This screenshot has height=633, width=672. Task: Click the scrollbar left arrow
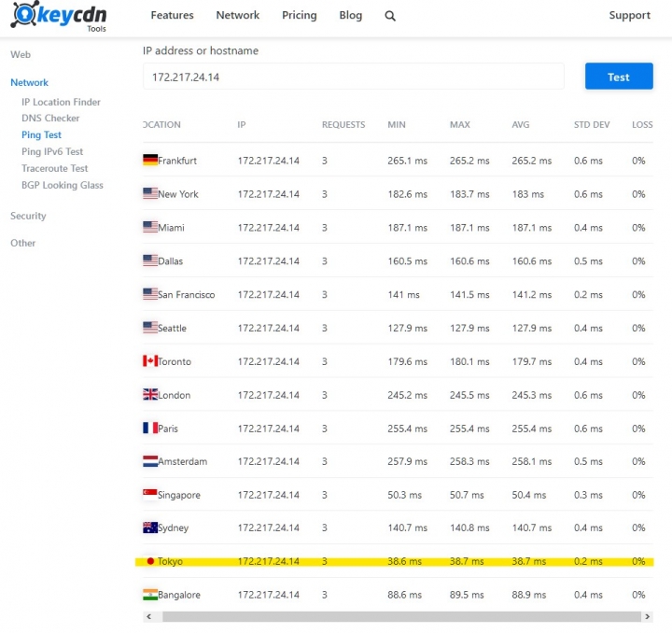point(148,617)
